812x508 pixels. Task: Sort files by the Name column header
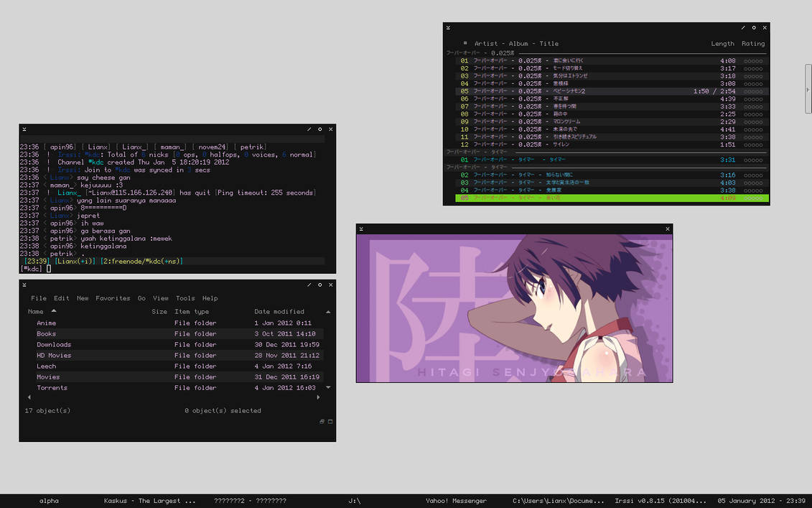[x=35, y=312]
